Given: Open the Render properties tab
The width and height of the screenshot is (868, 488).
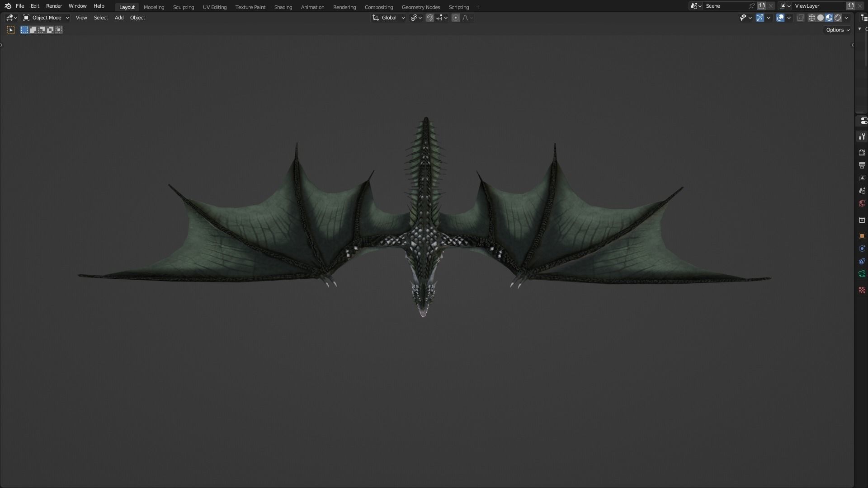Looking at the screenshot, I should pos(862,153).
